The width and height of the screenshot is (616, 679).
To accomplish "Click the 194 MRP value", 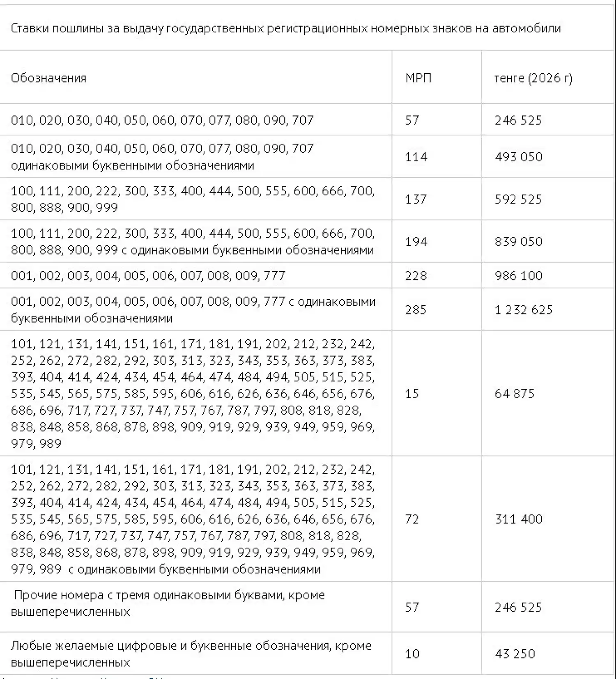I will (x=416, y=241).
